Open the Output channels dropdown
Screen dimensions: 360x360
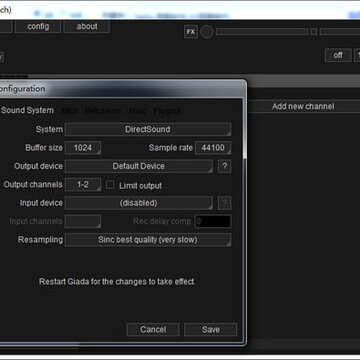point(83,185)
